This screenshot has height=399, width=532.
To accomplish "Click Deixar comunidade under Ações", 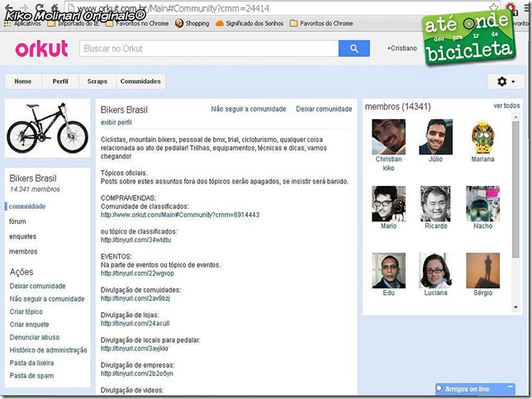I will pos(38,286).
